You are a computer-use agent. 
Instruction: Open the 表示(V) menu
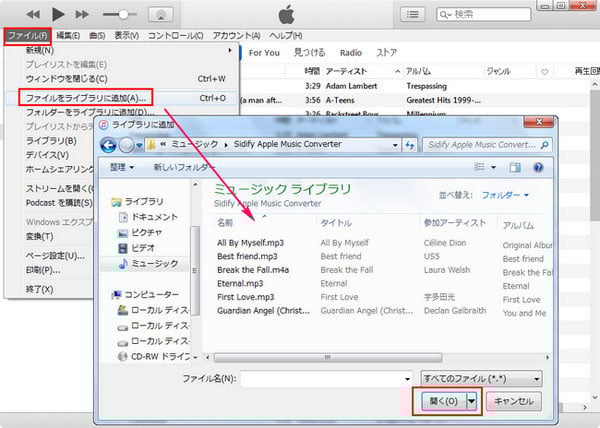[x=127, y=36]
